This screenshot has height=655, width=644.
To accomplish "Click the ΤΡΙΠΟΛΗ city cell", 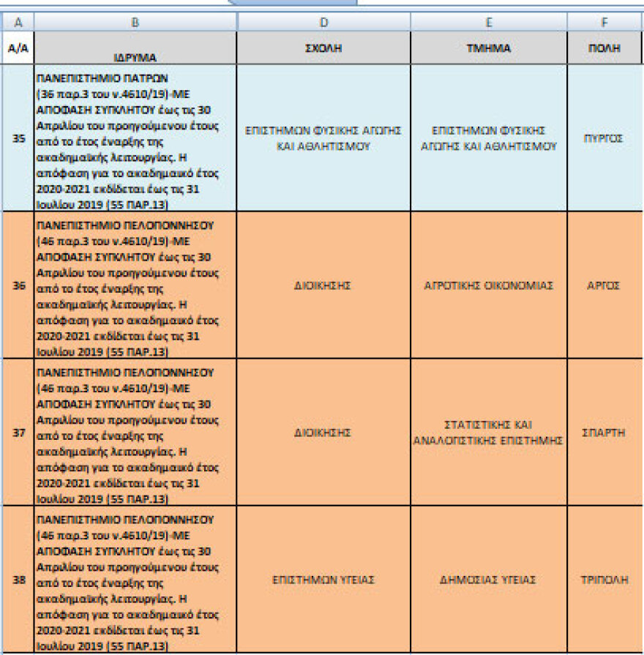I will [604, 580].
